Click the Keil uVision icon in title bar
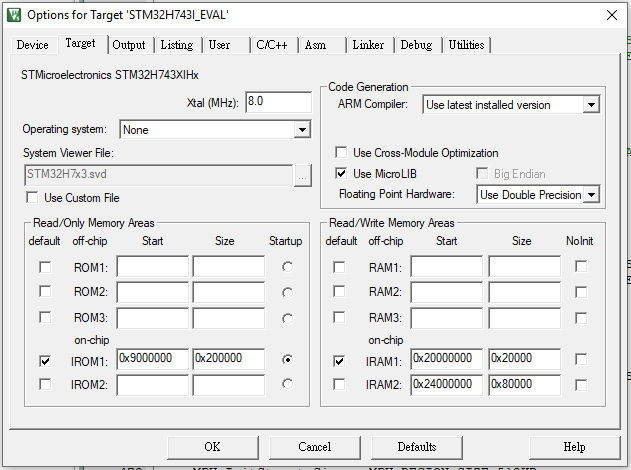 pyautogui.click(x=14, y=15)
